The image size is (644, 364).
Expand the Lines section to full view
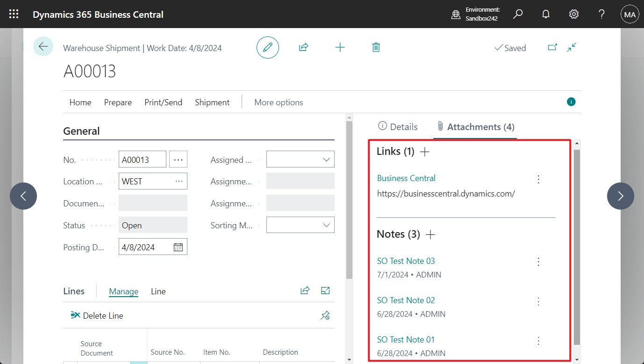[x=326, y=291]
